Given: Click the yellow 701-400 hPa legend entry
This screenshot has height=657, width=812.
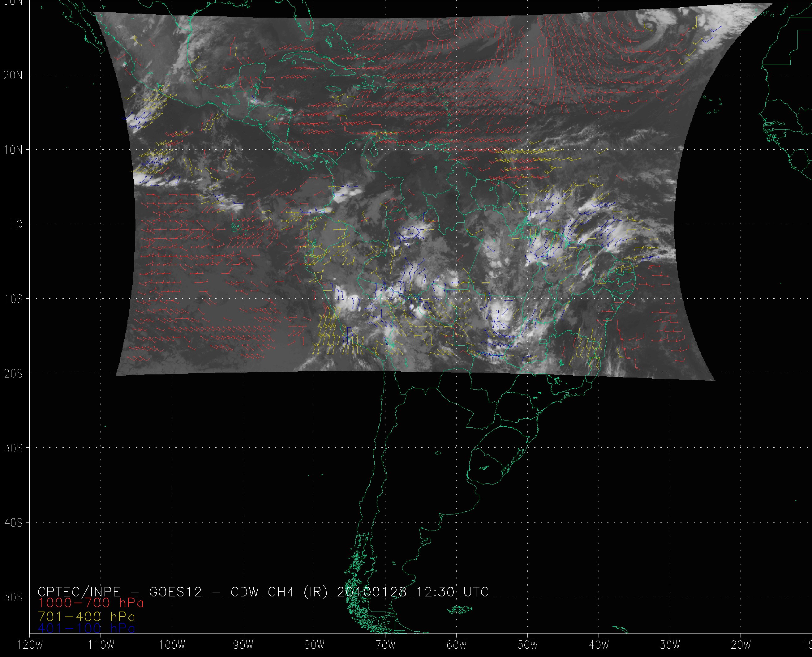Looking at the screenshot, I should pos(86,616).
